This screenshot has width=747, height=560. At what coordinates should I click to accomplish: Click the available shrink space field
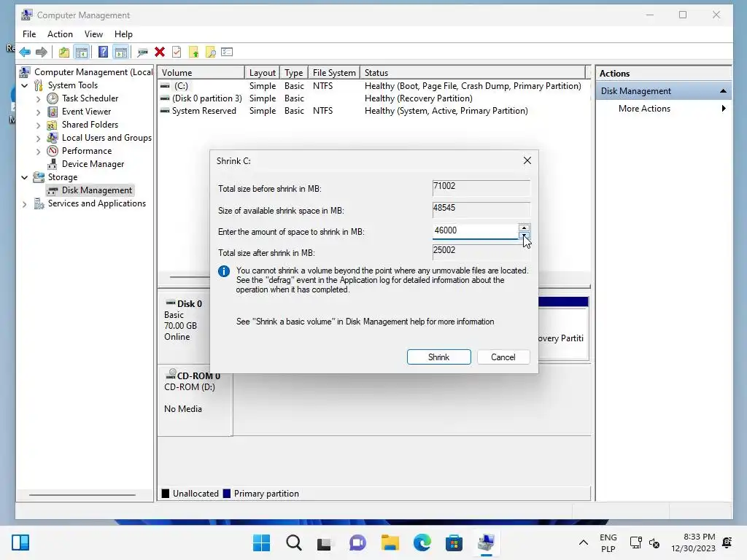coord(481,209)
